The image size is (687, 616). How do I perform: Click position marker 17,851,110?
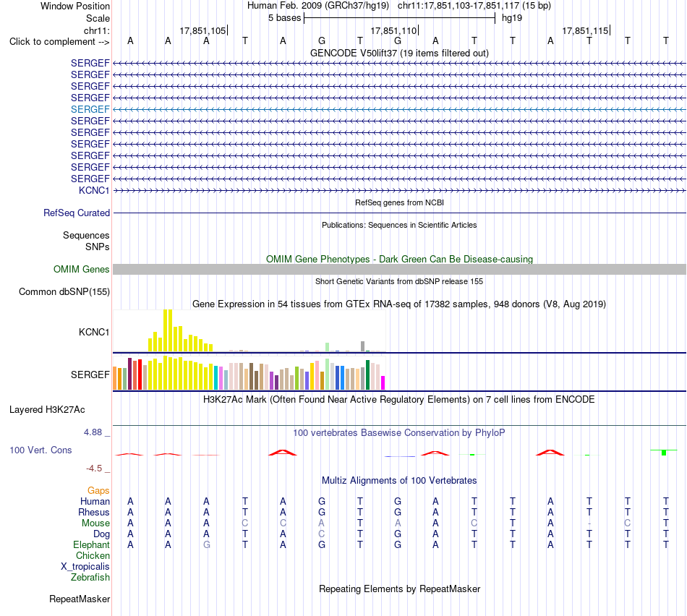pyautogui.click(x=394, y=30)
